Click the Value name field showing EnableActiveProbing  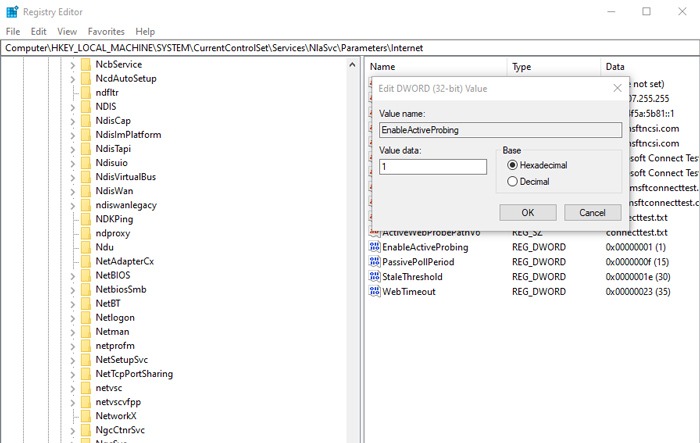500,130
